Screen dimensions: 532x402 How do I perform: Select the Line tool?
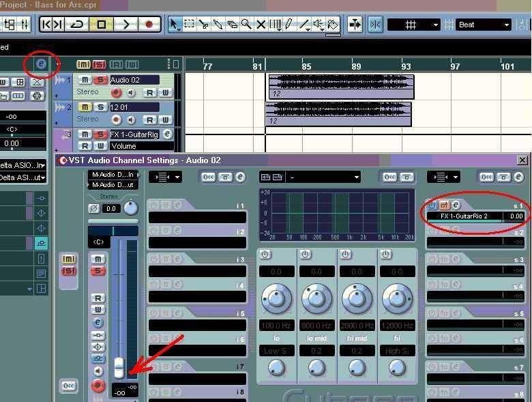[304, 25]
